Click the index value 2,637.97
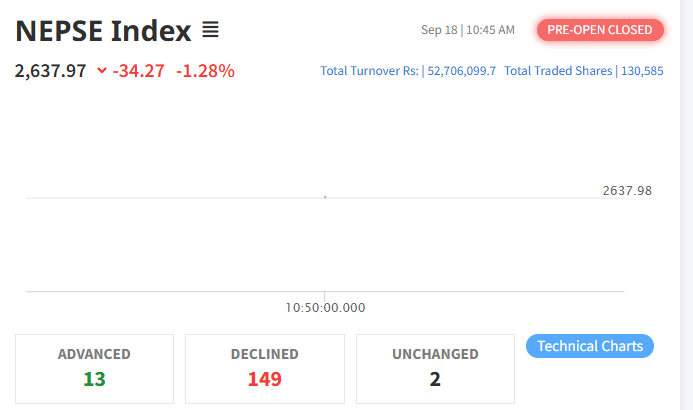This screenshot has height=410, width=693. point(50,71)
